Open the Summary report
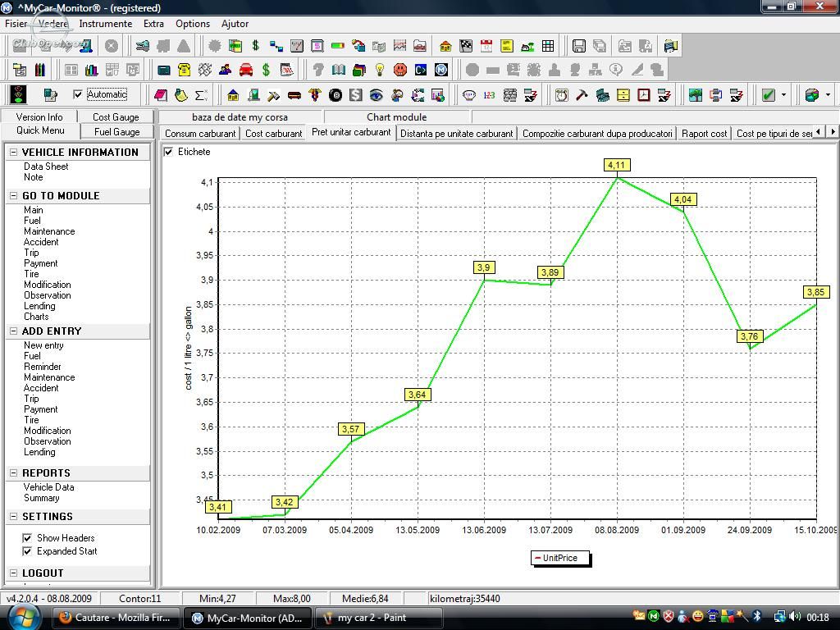The height and width of the screenshot is (630, 840). pos(41,498)
